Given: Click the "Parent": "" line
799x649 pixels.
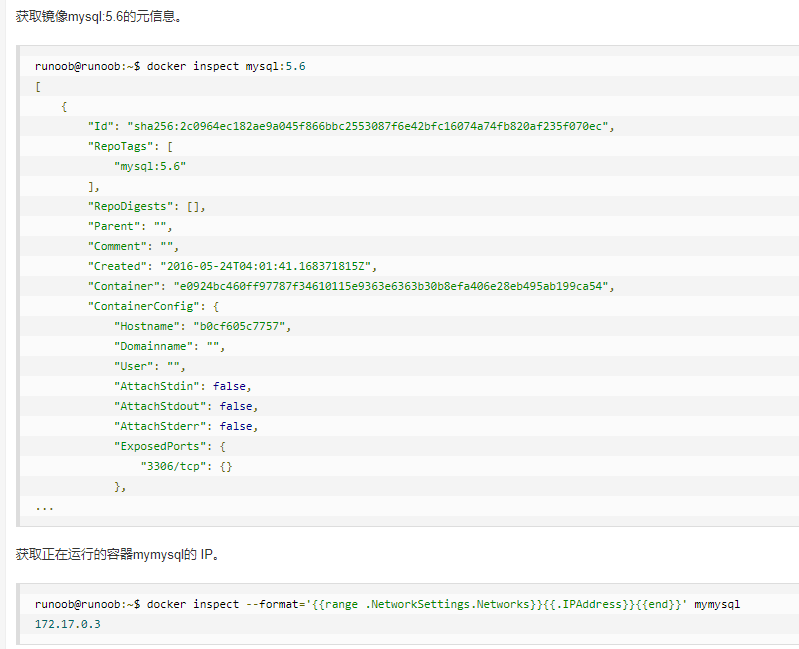Looking at the screenshot, I should tap(130, 226).
